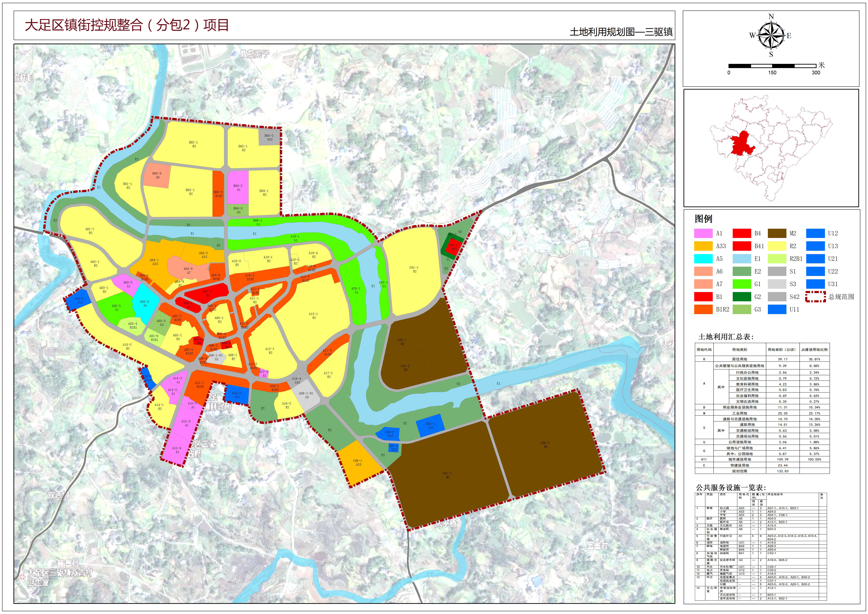This screenshot has height=614, width=868.
Task: Click the 132.83 total area cell
Action: [783, 471]
